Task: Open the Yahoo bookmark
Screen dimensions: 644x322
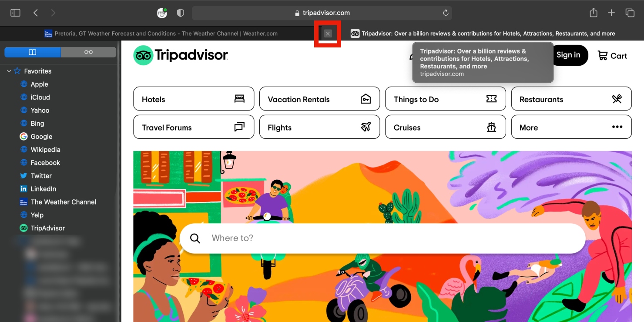Action: (40, 111)
